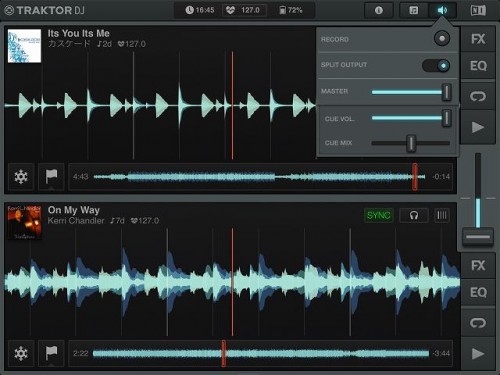Open freeze mode on bottom deck

[21, 353]
